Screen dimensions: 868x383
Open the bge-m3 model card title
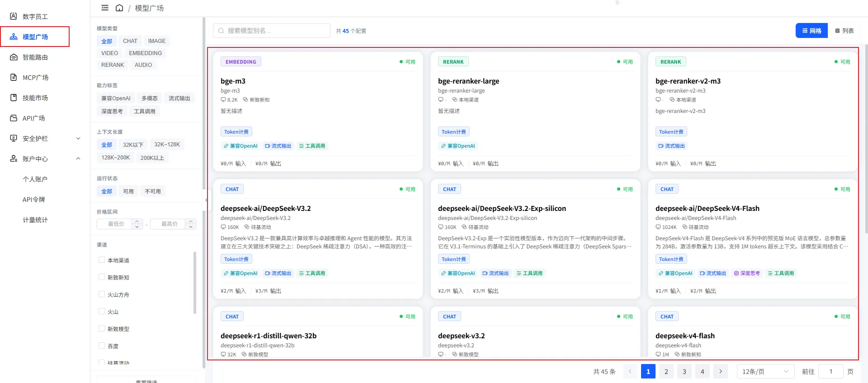coord(233,81)
